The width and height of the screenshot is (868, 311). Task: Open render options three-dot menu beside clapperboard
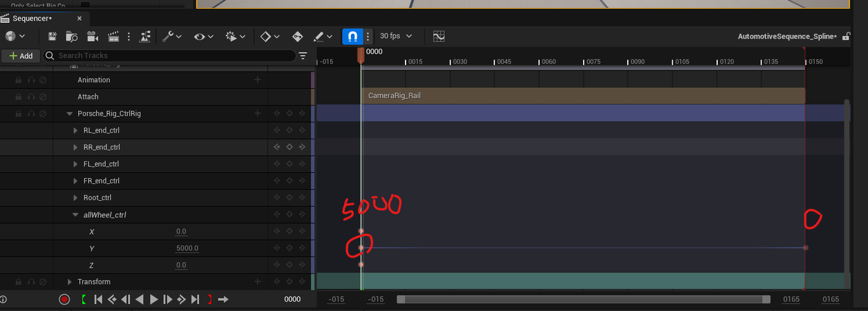coord(129,36)
